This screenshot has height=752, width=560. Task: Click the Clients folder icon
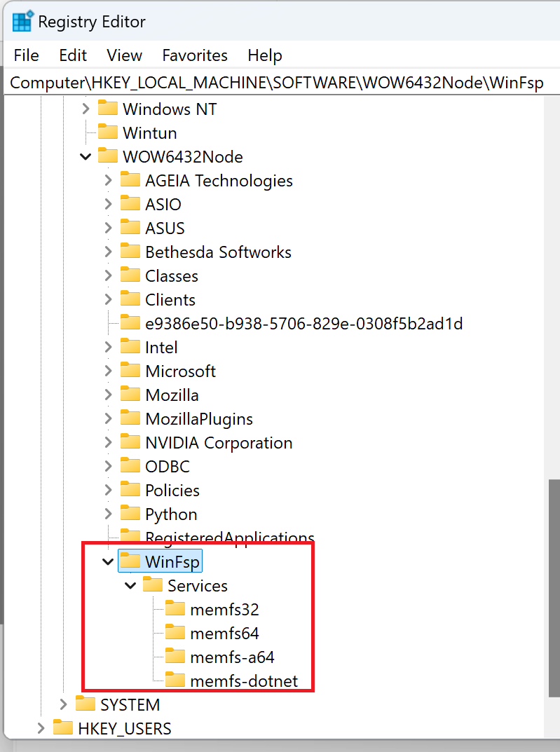[x=130, y=299]
